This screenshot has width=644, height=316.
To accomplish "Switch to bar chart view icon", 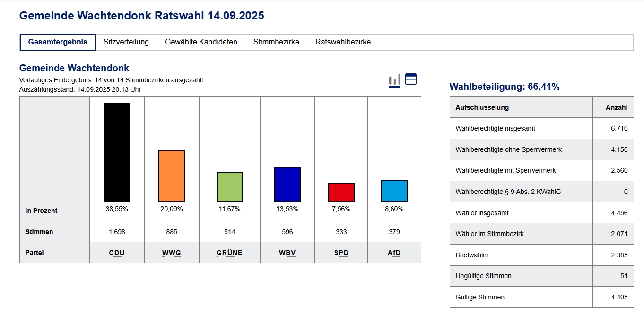I will [394, 80].
